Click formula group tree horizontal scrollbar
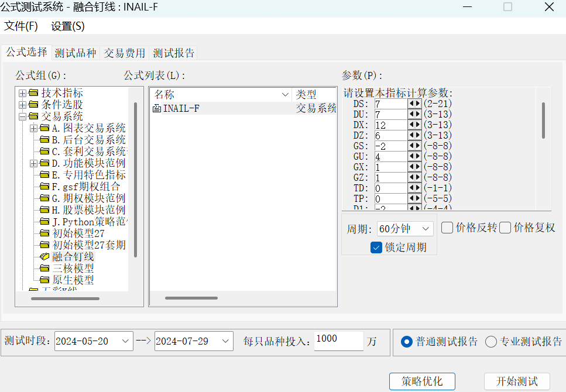The width and height of the screenshot is (566, 392). pos(65,298)
